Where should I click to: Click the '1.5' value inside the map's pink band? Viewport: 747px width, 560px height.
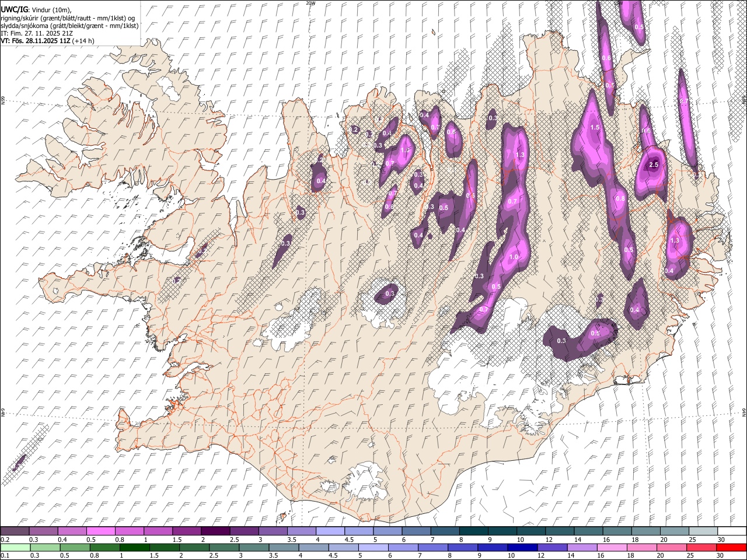pyautogui.click(x=595, y=127)
